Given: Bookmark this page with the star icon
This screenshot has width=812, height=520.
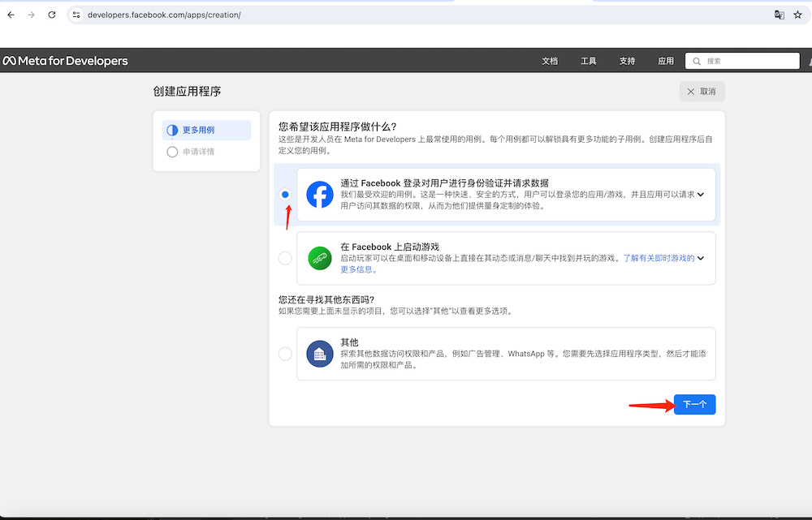Looking at the screenshot, I should coord(797,15).
